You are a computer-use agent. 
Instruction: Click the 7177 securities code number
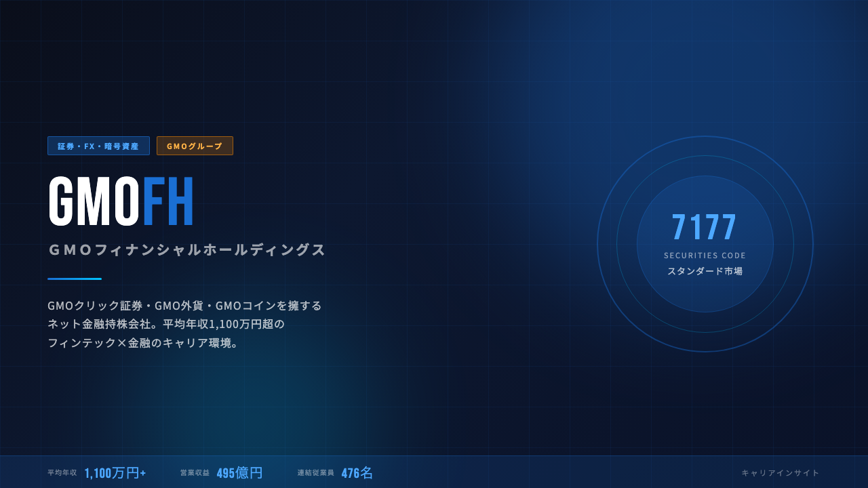pyautogui.click(x=705, y=227)
